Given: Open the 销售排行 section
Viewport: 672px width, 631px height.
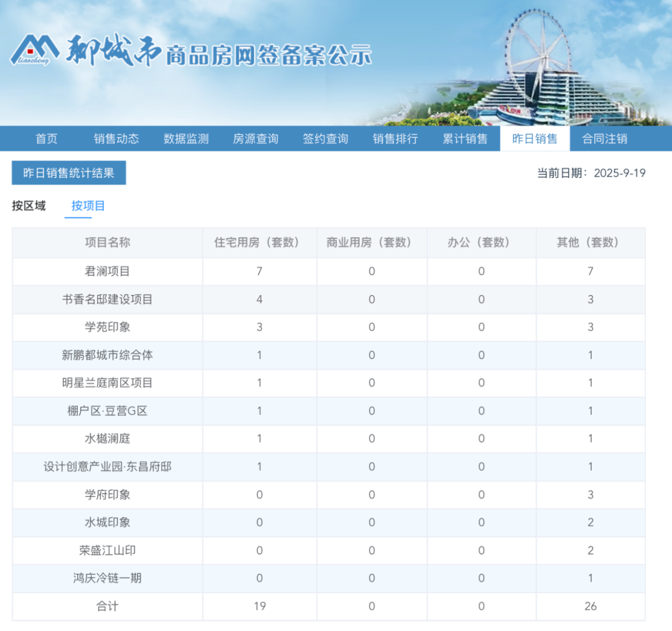Looking at the screenshot, I should coord(395,138).
